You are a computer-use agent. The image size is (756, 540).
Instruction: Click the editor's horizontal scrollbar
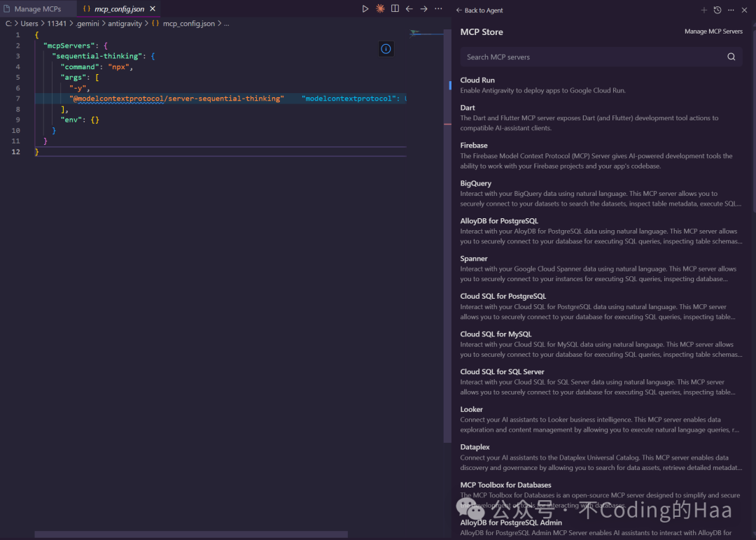(x=191, y=534)
